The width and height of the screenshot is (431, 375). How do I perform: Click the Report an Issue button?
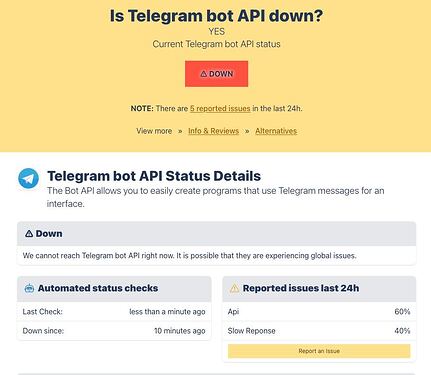click(x=319, y=351)
